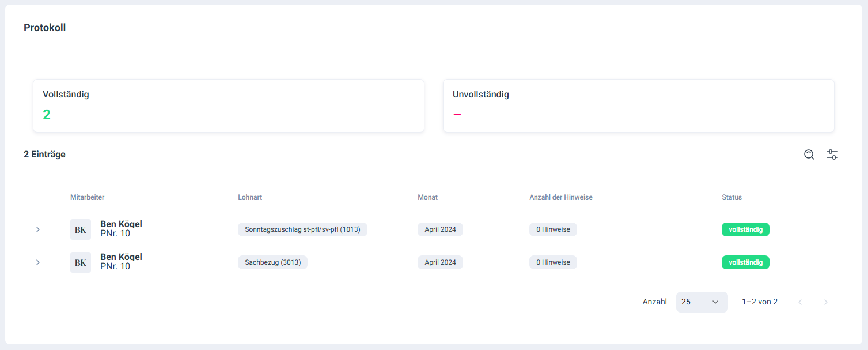Click 0 Hinweise in the Sachbezug row

coord(553,262)
